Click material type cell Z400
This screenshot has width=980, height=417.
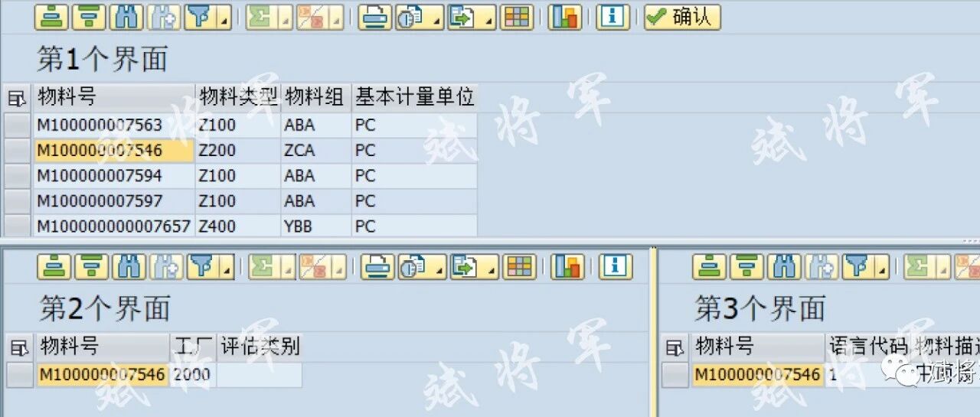tap(238, 226)
